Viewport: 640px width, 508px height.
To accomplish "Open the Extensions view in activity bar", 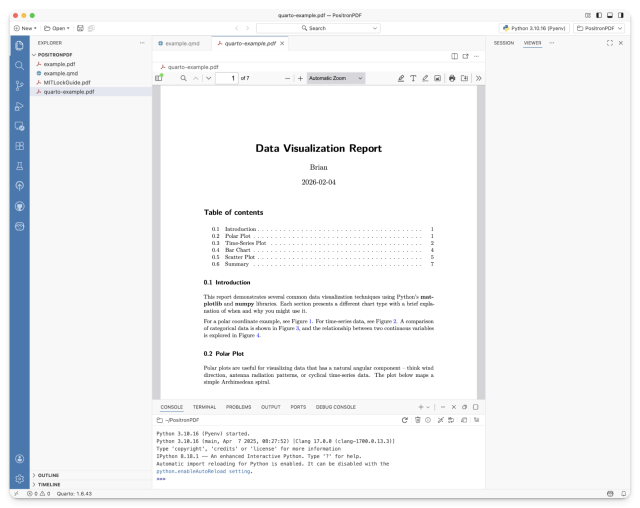I will point(19,146).
